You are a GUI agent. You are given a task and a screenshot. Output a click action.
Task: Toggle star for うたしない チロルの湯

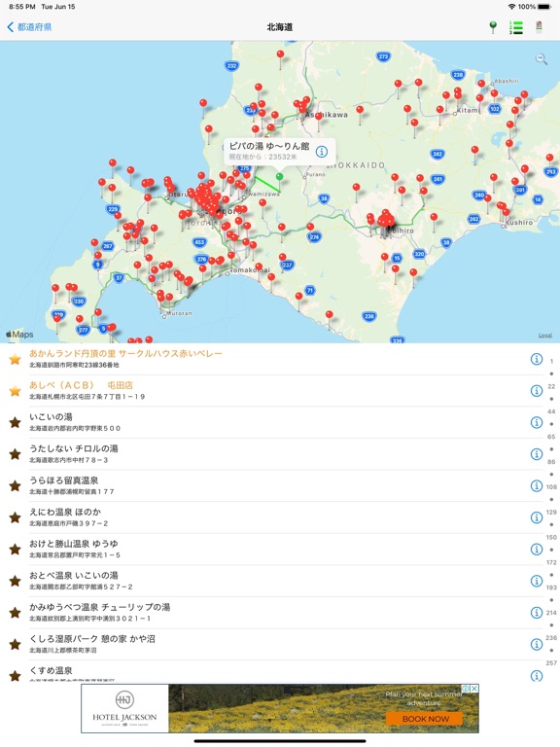16,454
